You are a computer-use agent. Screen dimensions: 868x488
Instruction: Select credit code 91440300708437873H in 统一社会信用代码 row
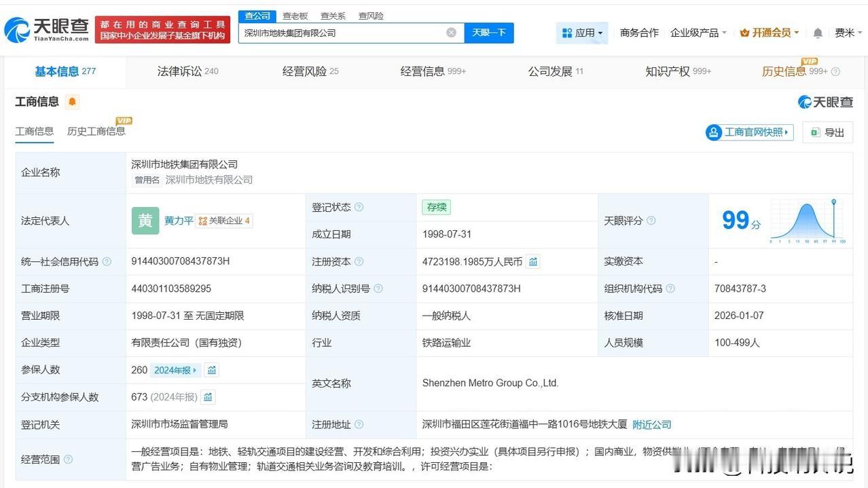point(181,261)
